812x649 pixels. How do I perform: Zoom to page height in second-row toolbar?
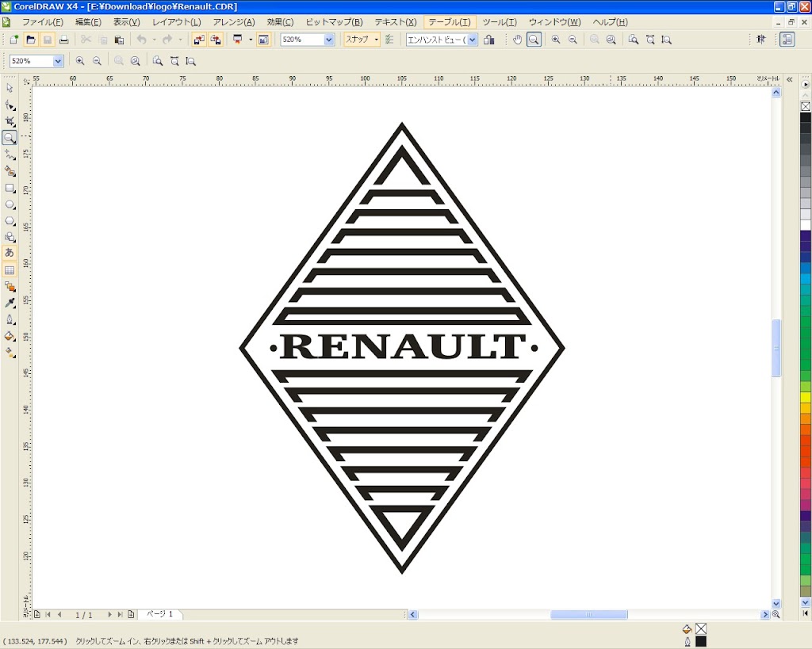point(190,61)
